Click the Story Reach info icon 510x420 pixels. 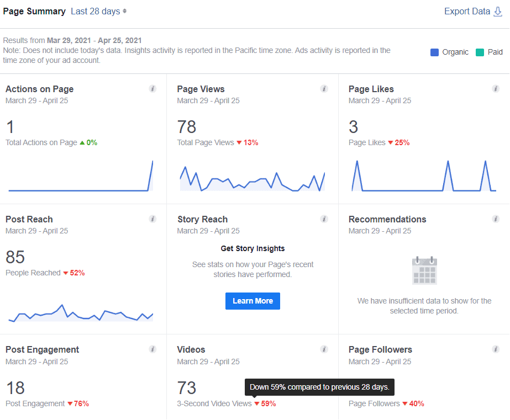click(x=324, y=219)
